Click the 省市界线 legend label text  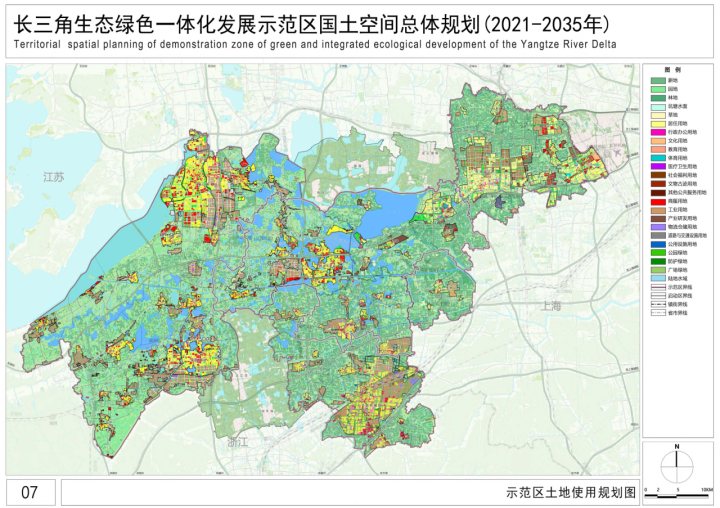pos(678,313)
